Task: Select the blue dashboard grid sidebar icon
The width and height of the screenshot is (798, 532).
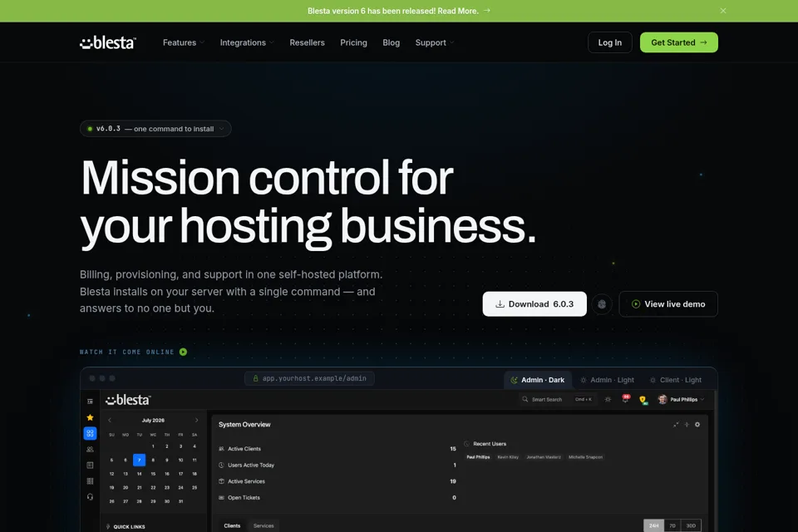Action: [x=90, y=433]
